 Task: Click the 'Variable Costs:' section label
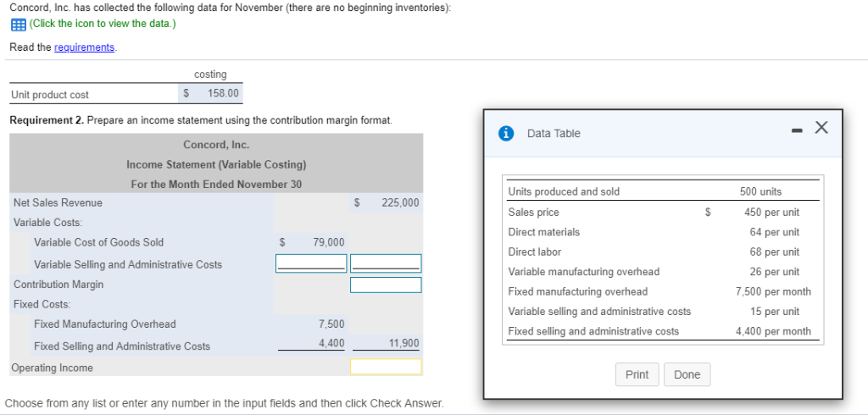(47, 223)
